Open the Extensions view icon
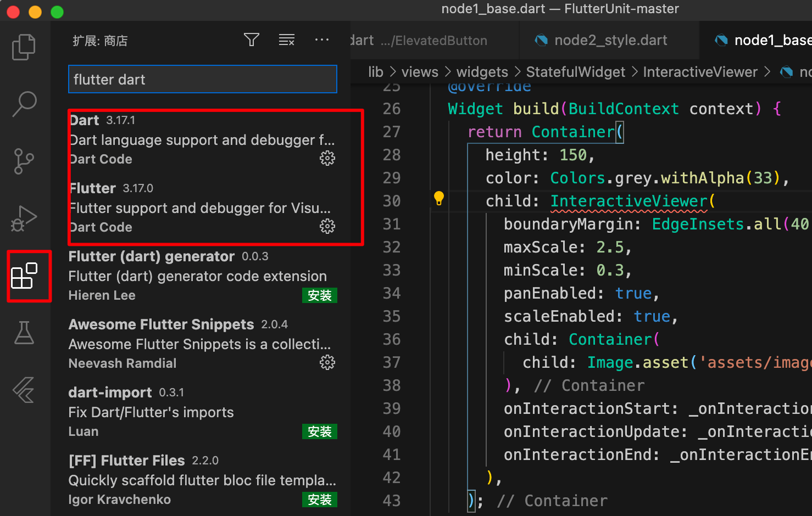812x516 pixels. click(24, 276)
